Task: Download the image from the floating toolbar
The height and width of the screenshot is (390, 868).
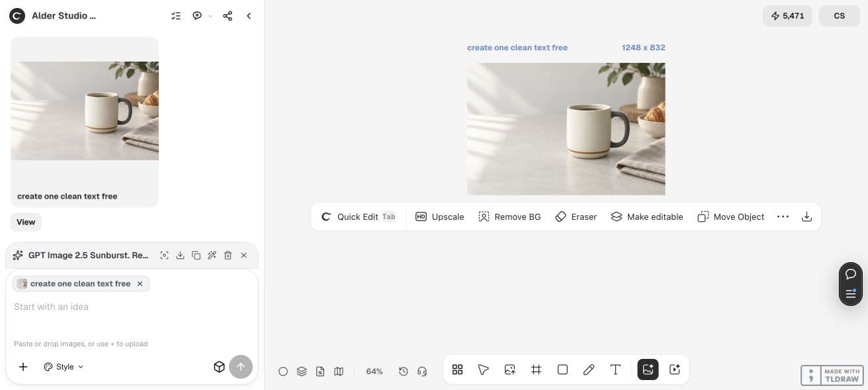Action: pos(806,217)
